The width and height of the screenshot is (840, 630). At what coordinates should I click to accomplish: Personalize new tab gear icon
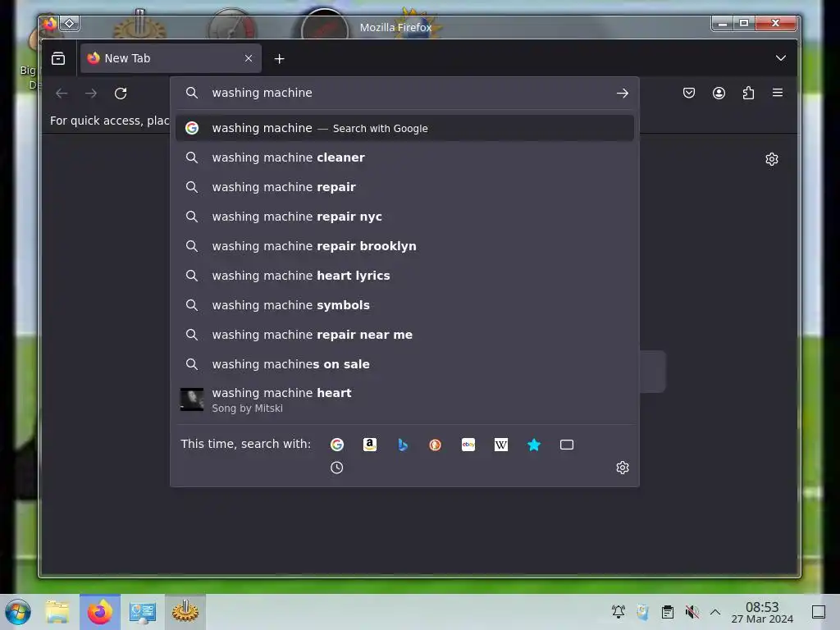click(x=771, y=159)
